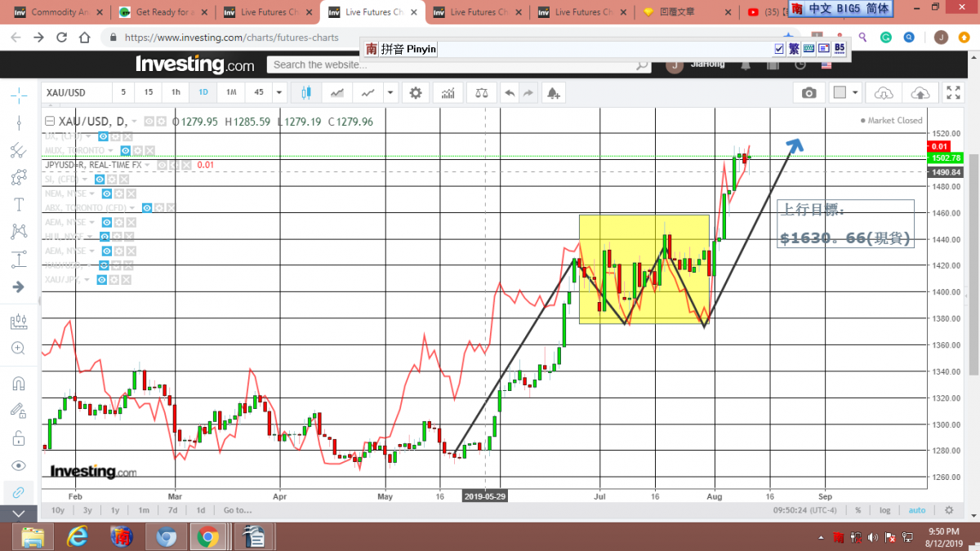Enter fullscreen chart mode
Screen dimensions: 980x551
tap(953, 93)
